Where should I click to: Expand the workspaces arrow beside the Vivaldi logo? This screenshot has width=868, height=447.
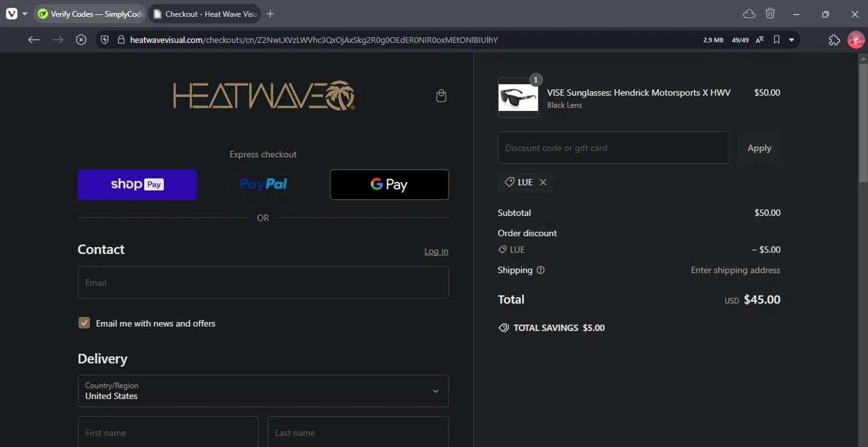[x=25, y=14]
